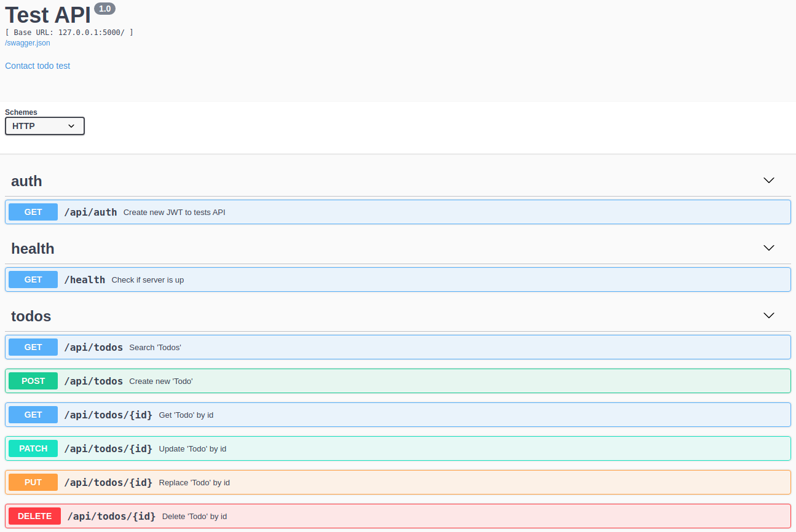Open the /swagger.json link
The height and width of the screenshot is (532, 796).
(x=28, y=43)
